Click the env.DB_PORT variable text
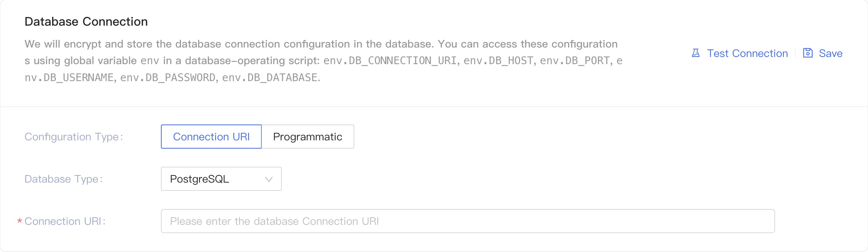 [x=575, y=61]
